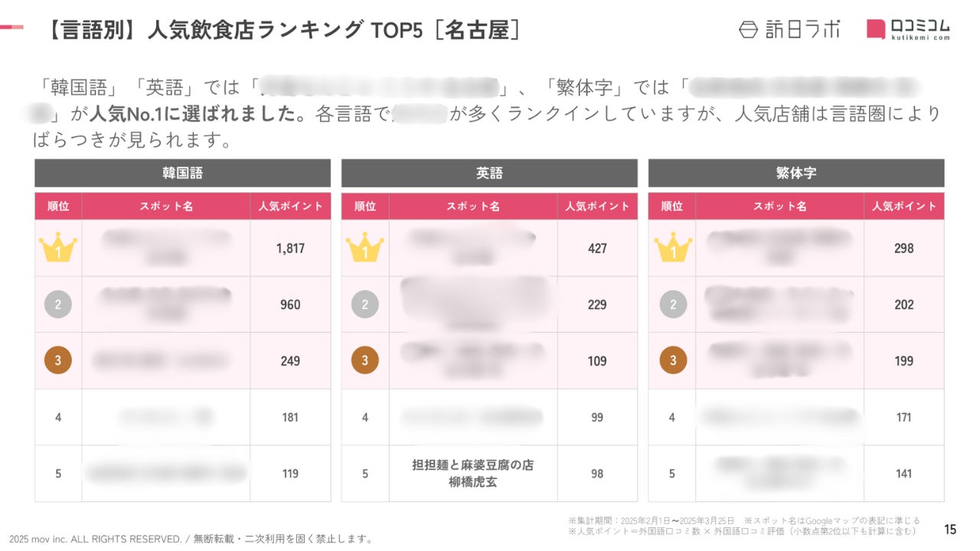The image size is (980, 551).
Task: Click the gold crown in Korean table
Action: (x=58, y=248)
